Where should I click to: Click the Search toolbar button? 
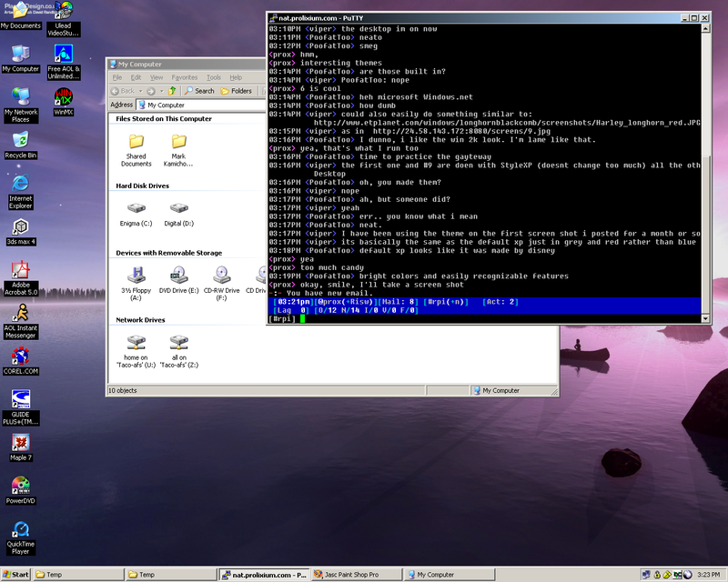pos(199,91)
